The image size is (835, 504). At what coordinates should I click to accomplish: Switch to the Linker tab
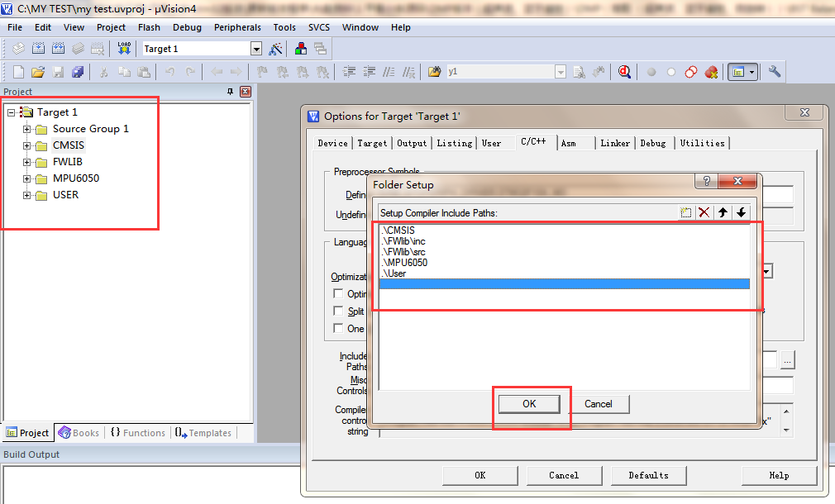pos(615,143)
